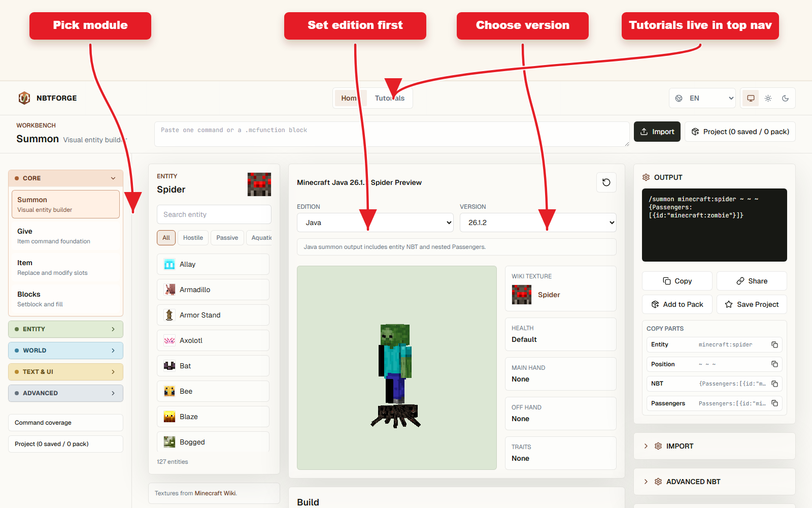Switch to light theme sun icon
This screenshot has height=508, width=812.
click(x=768, y=98)
